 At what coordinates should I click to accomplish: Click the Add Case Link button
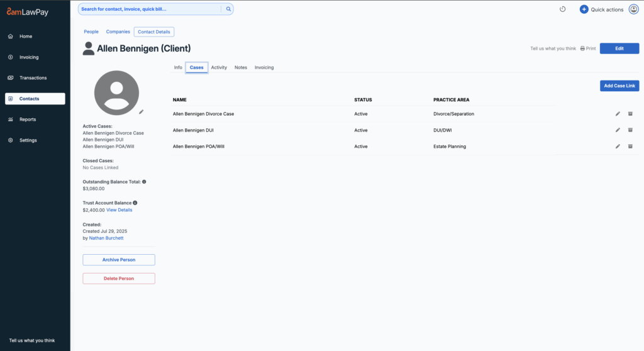pos(619,86)
